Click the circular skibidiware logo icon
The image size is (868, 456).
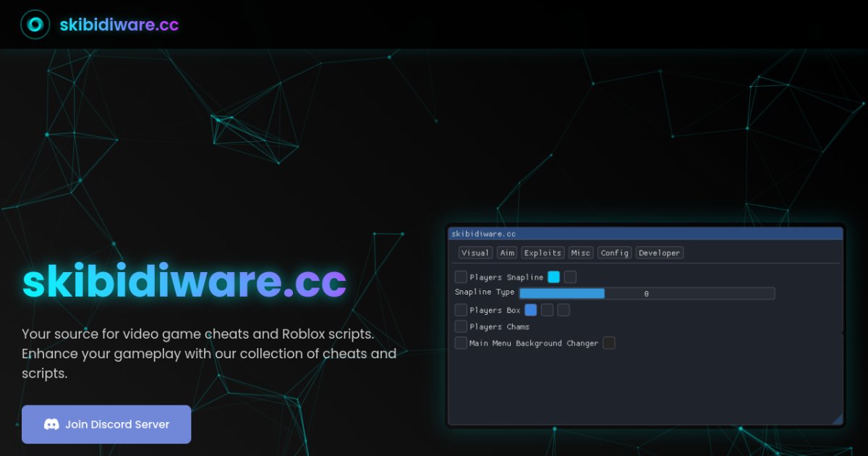(35, 25)
